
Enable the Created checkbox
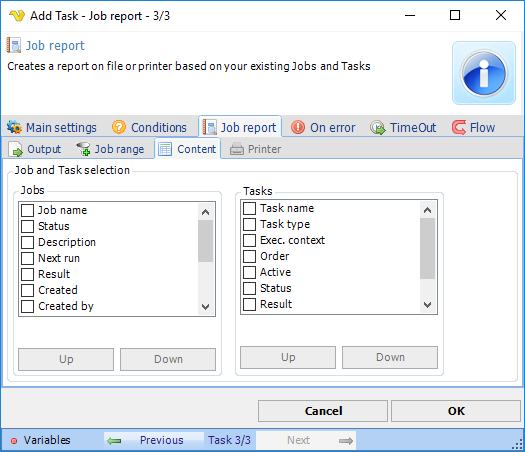pyautogui.click(x=27, y=290)
